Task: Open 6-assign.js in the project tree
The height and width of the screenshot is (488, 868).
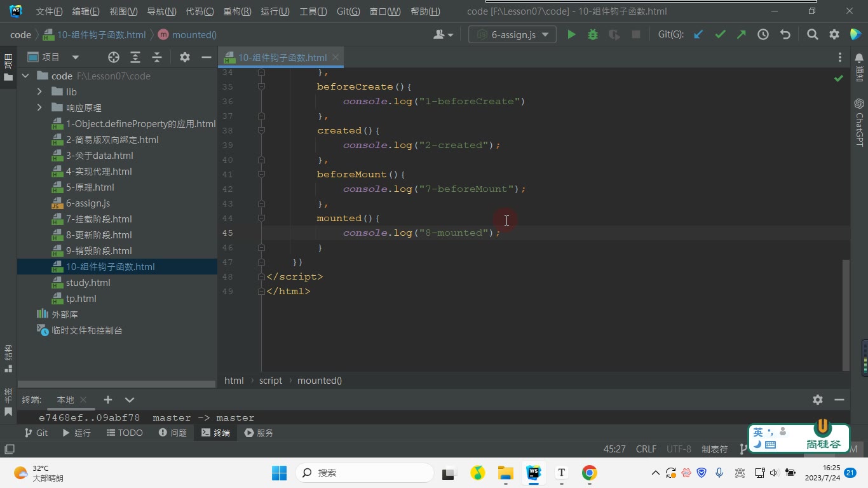Action: (88, 203)
